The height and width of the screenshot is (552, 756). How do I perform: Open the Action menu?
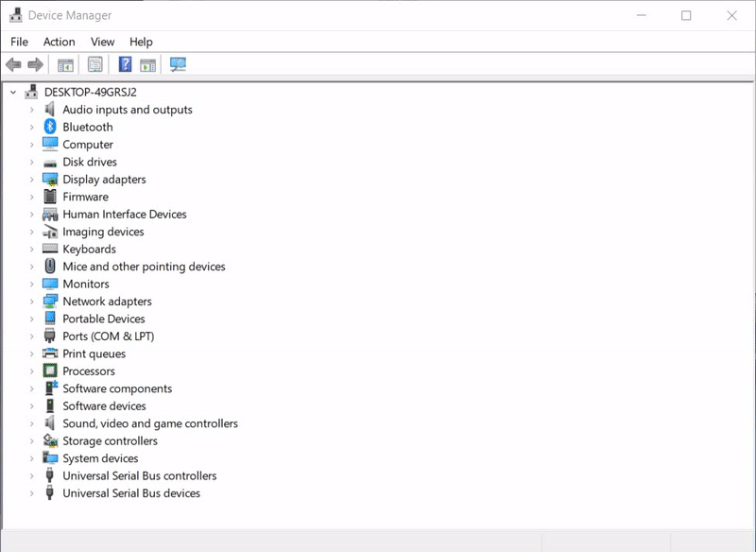(x=60, y=42)
